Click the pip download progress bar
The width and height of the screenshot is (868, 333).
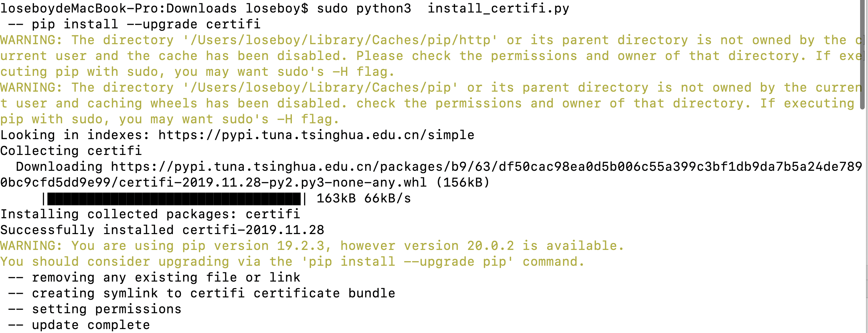174,199
